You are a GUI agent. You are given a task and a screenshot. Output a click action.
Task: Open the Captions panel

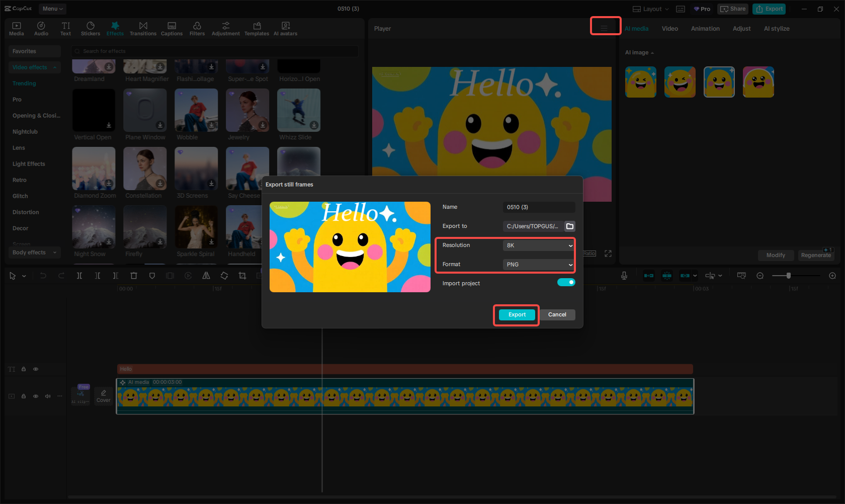[x=172, y=29]
